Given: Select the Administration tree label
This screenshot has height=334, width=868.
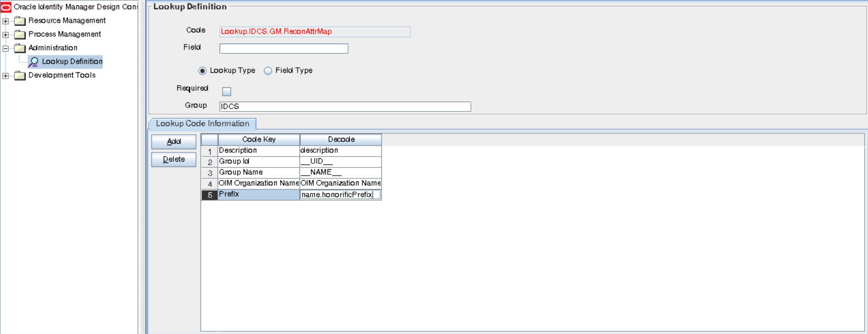Looking at the screenshot, I should tap(53, 48).
